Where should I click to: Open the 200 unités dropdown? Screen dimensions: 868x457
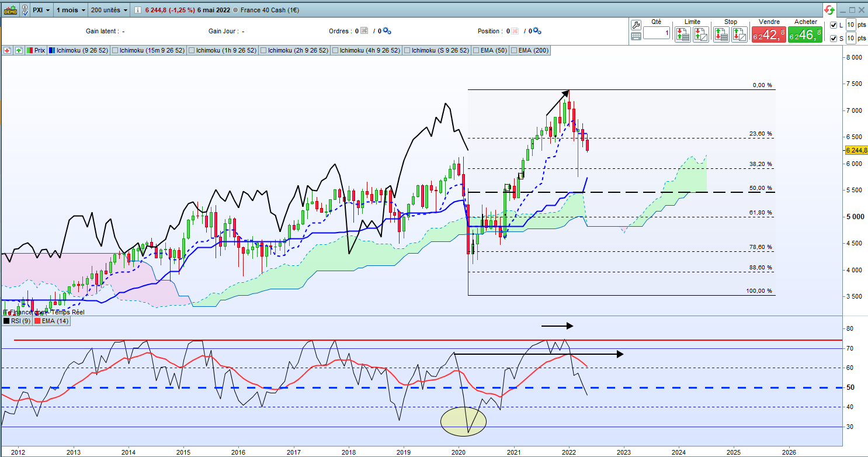coord(109,11)
